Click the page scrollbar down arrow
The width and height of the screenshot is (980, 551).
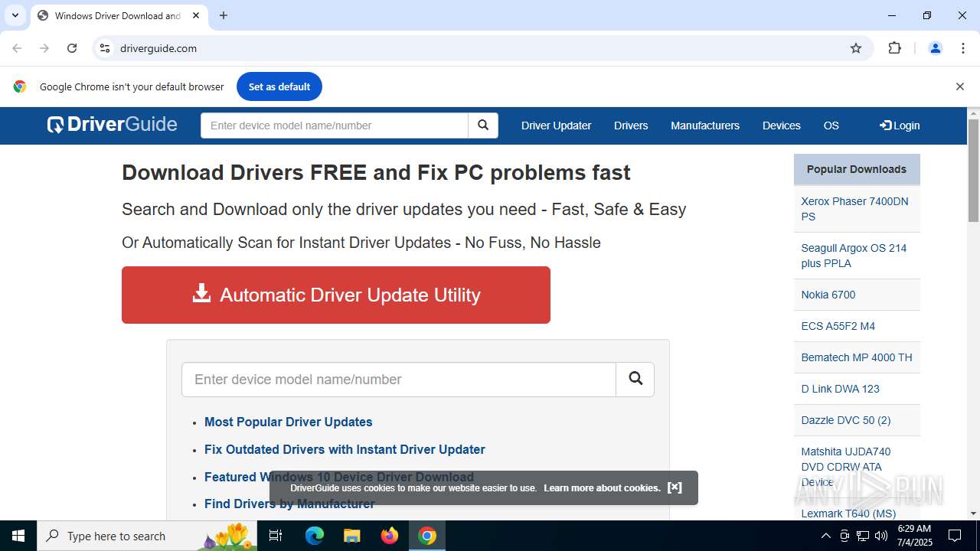973,514
